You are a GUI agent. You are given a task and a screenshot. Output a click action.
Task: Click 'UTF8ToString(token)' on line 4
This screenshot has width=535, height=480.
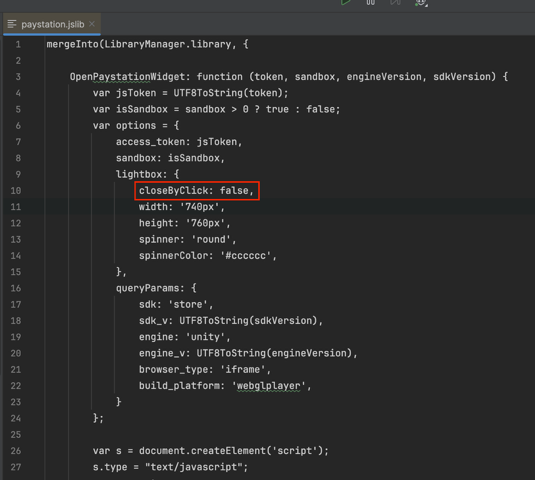(x=228, y=93)
